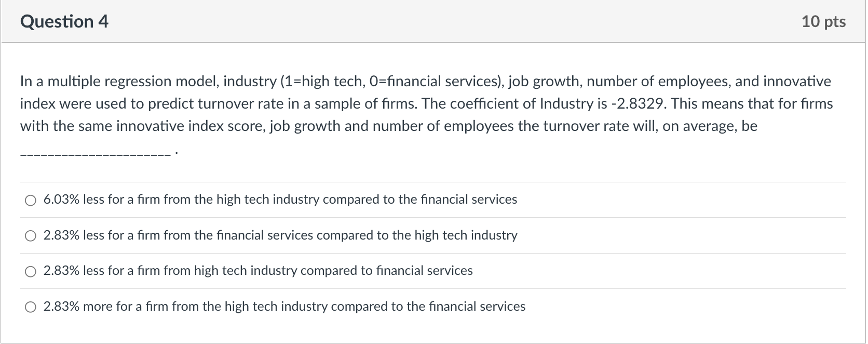The image size is (868, 344).
Task: Click the third answer choice text
Action: point(257,270)
